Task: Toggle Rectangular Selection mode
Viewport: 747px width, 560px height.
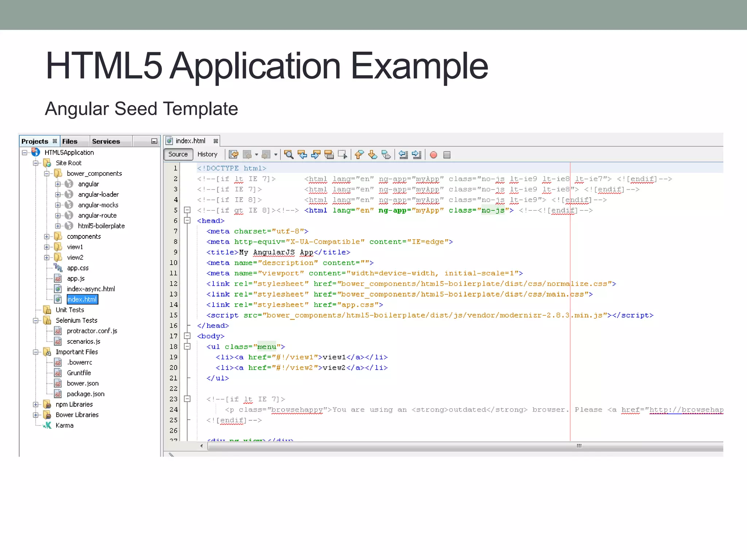Action: 342,155
